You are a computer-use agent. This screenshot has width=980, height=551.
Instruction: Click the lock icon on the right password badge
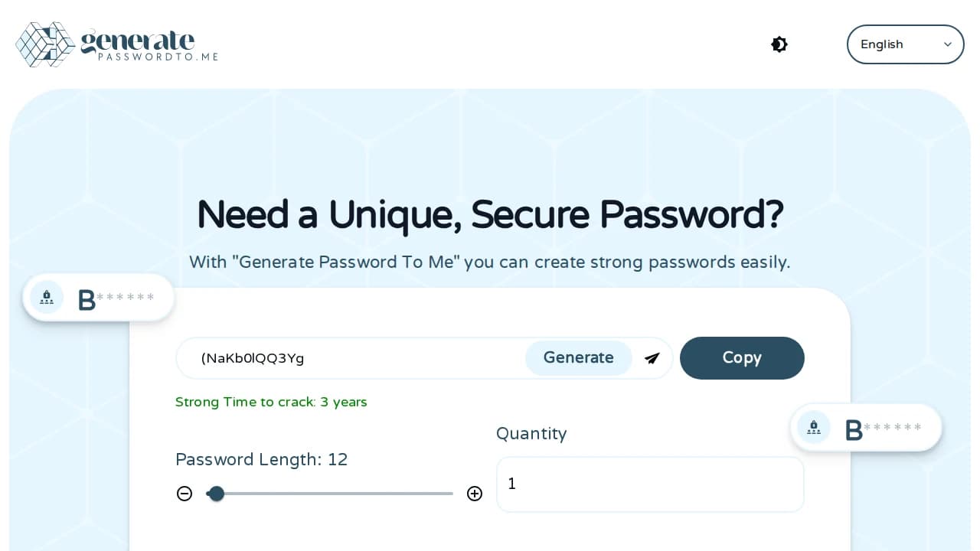[x=814, y=427]
